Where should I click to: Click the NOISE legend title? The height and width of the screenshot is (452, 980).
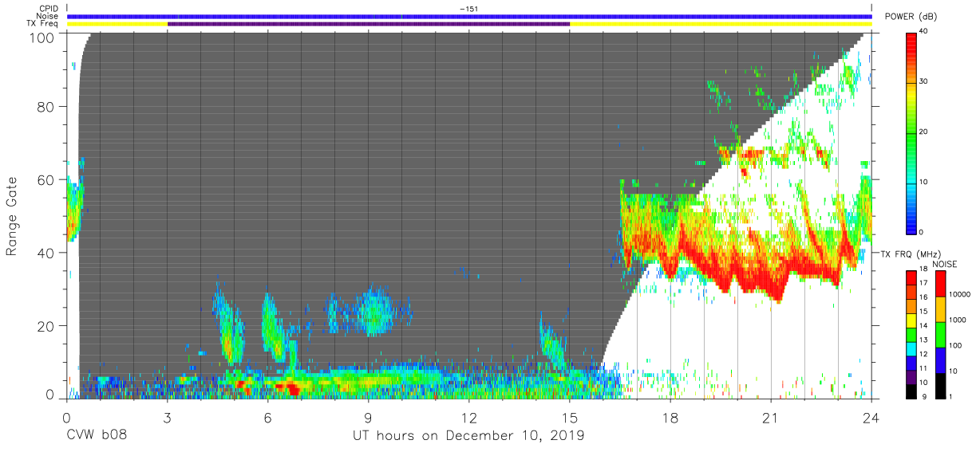point(944,264)
